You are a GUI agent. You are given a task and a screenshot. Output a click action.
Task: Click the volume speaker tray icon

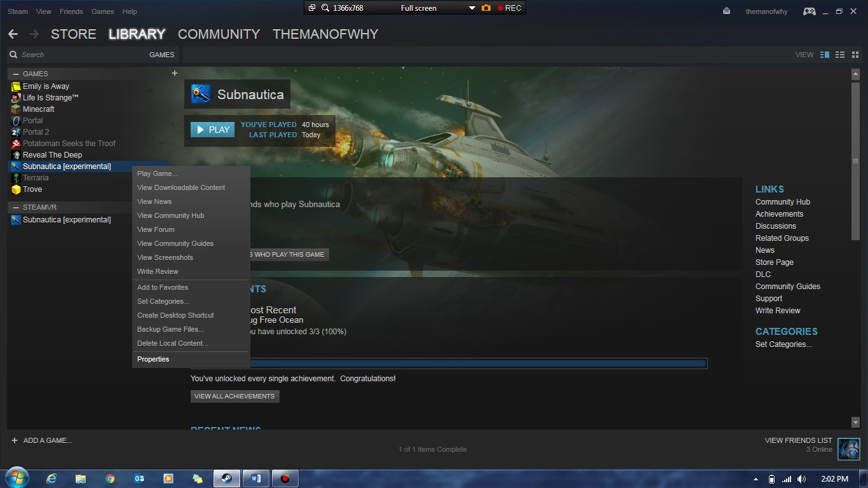point(801,479)
